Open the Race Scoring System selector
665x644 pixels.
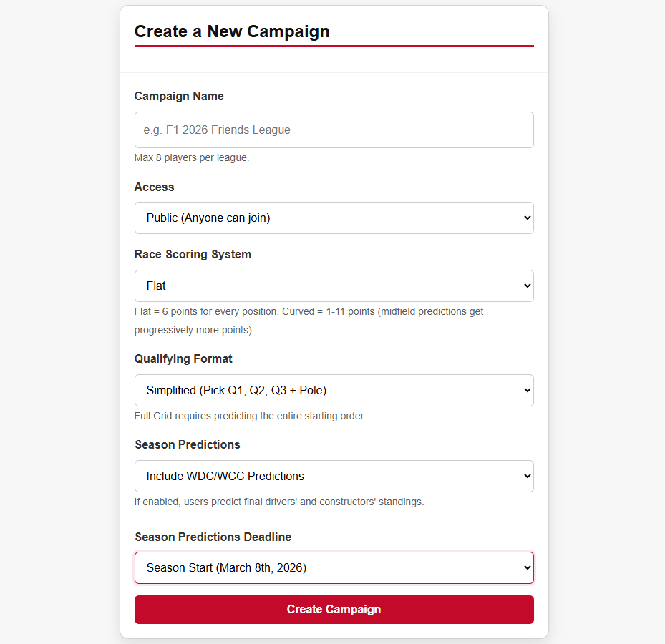click(334, 286)
